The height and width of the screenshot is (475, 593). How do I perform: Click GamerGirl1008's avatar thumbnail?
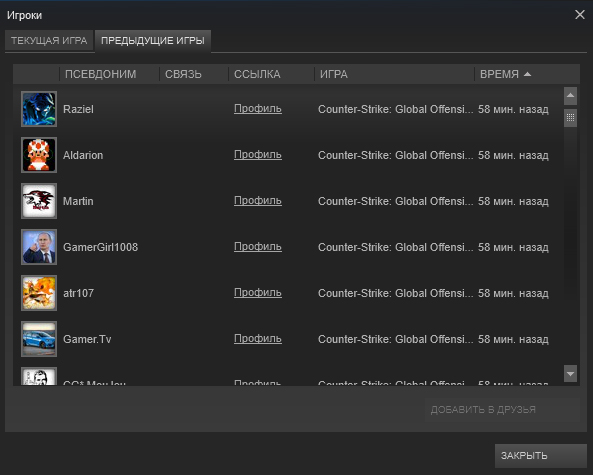(39, 247)
